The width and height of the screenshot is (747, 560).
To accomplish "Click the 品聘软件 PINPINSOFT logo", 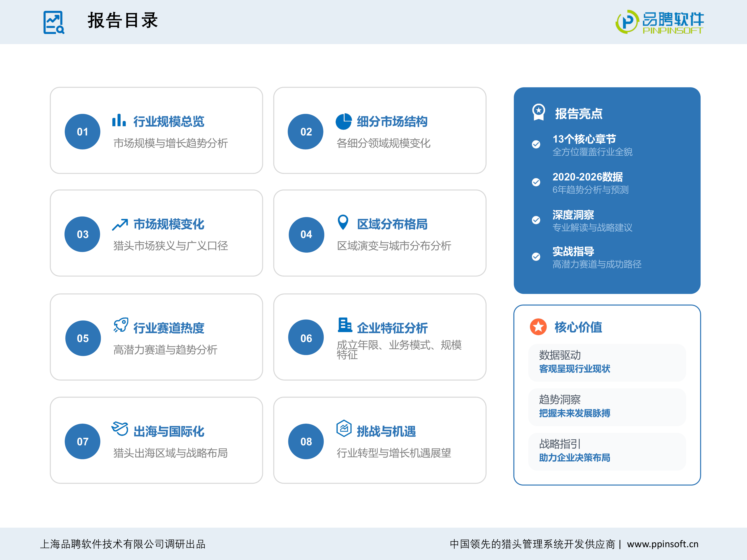I will 659,22.
